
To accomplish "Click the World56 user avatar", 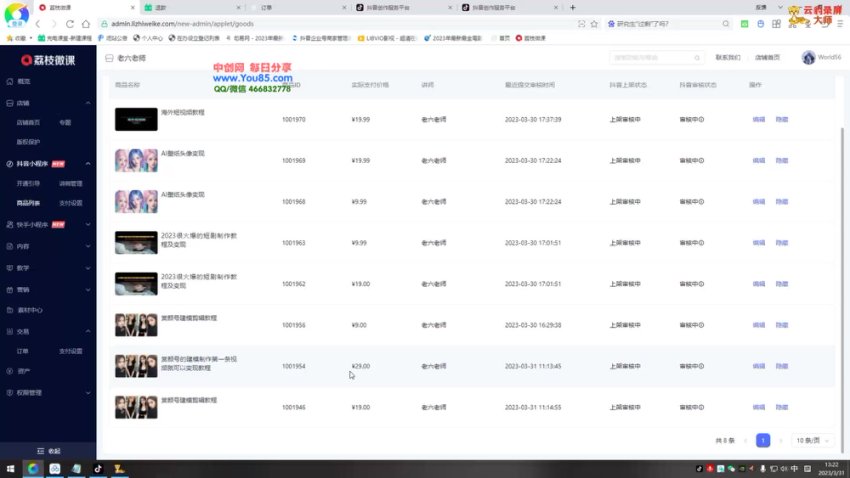I will 808,57.
